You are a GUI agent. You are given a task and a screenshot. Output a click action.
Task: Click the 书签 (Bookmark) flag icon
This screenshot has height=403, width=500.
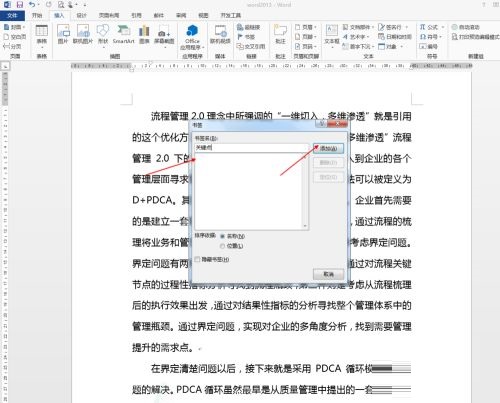tap(240, 37)
